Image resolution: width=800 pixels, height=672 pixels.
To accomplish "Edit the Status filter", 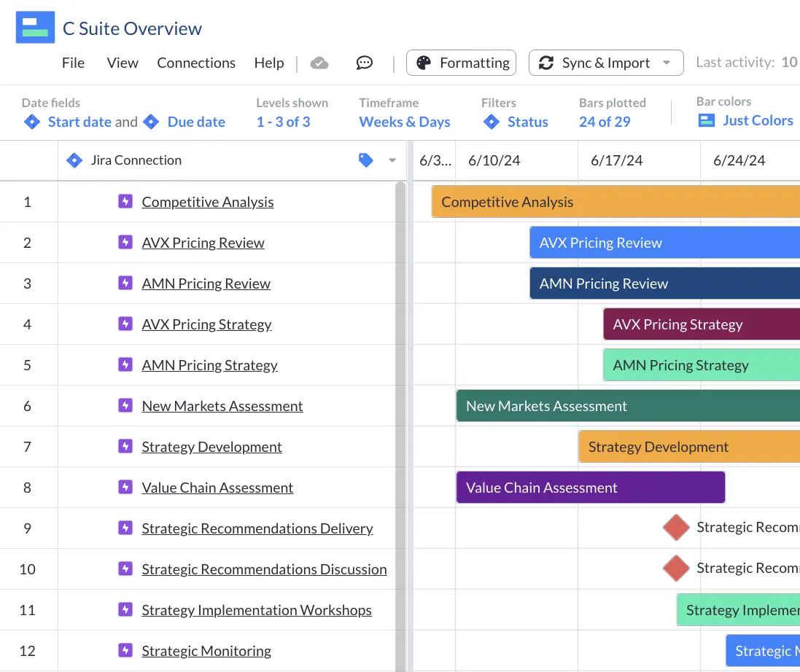I will (527, 122).
